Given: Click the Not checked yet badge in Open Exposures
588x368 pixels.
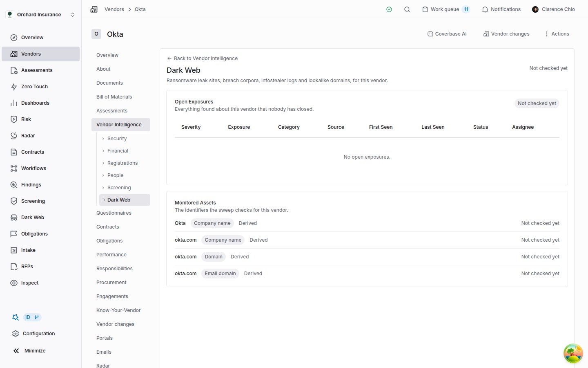Looking at the screenshot, I should [537, 103].
